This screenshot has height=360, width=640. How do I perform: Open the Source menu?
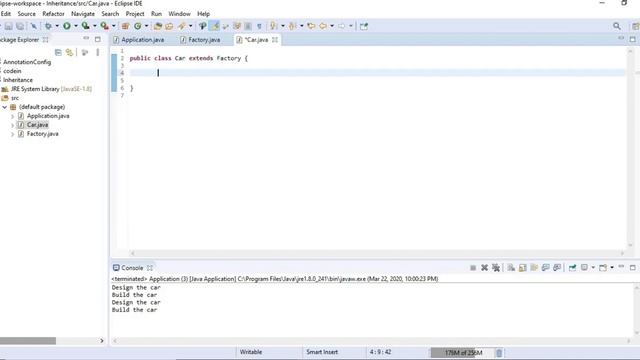pos(27,14)
